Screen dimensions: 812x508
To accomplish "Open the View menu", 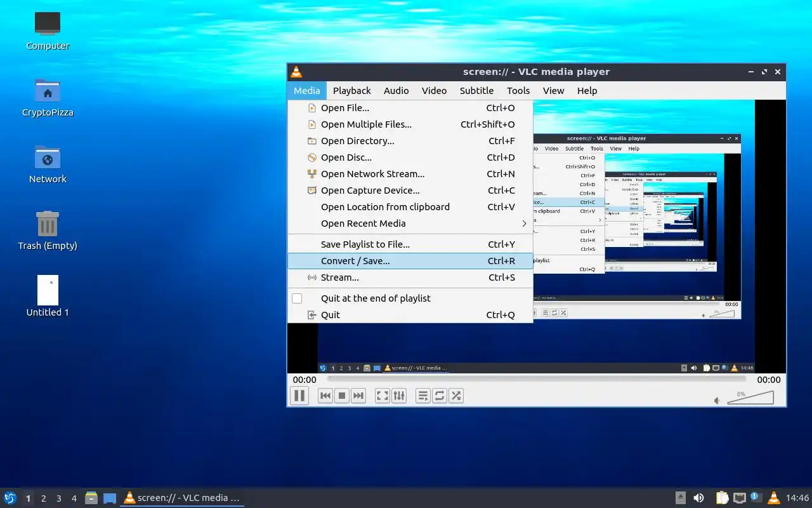I will 553,91.
